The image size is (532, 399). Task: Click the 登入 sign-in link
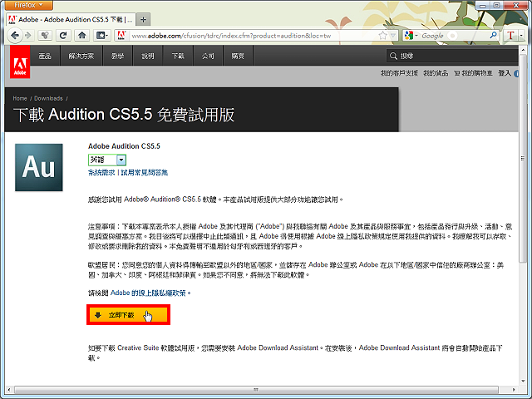tap(505, 73)
